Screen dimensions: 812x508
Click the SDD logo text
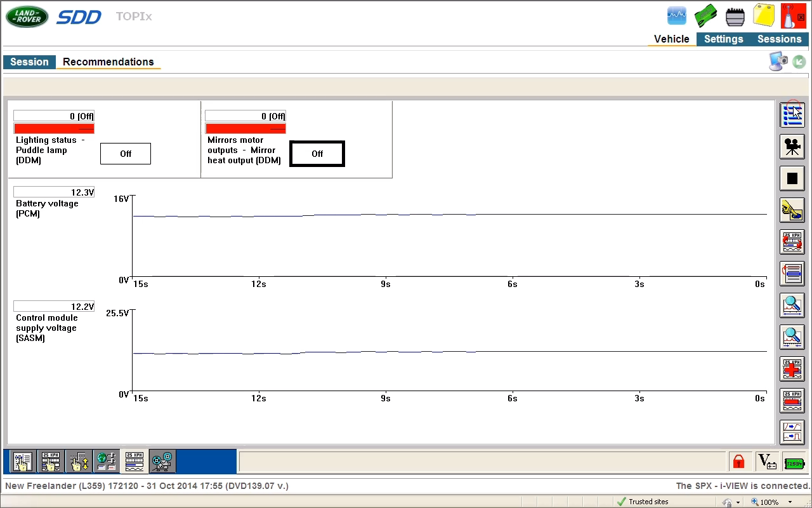point(79,17)
